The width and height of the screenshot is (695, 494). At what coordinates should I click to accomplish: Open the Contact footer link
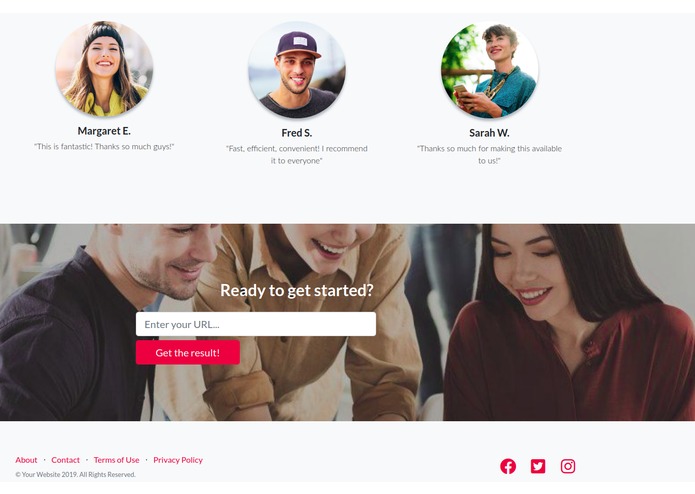[65, 460]
